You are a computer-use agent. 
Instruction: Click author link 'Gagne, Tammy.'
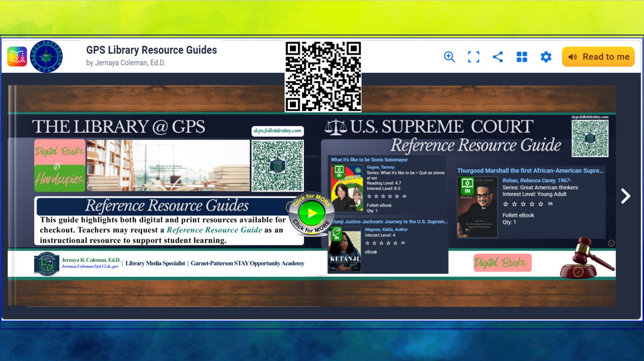381,167
